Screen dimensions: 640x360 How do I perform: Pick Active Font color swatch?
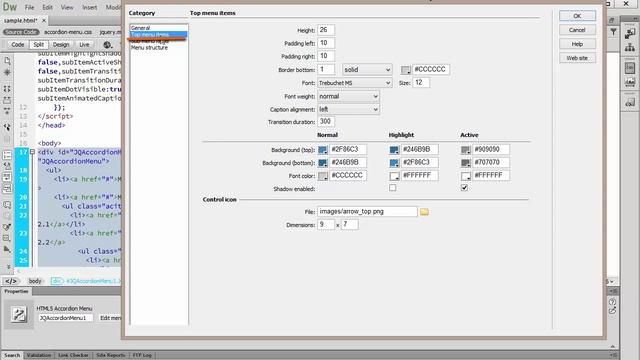pos(465,176)
